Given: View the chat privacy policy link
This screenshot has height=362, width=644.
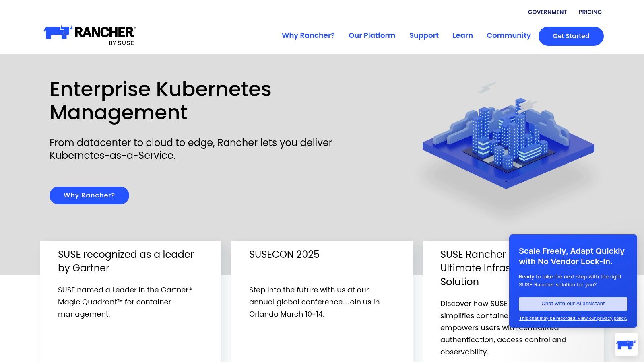Looking at the screenshot, I should coord(573,318).
